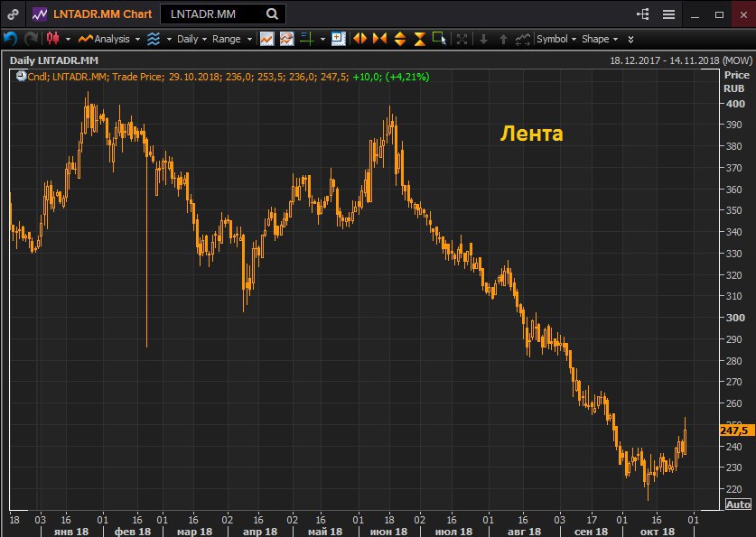Screen dimensions: 756x537
Task: Click the 350 price axis label
Action: (735, 210)
